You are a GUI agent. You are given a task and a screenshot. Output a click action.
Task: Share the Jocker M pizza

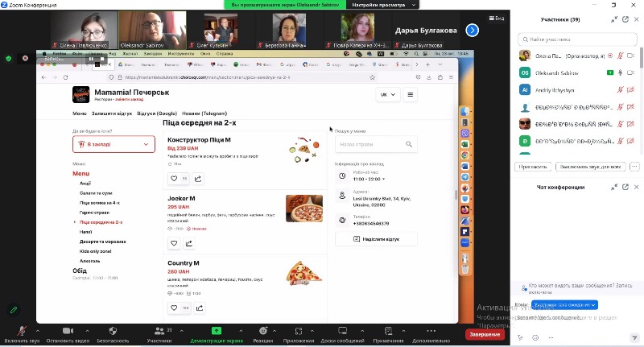[189, 243]
